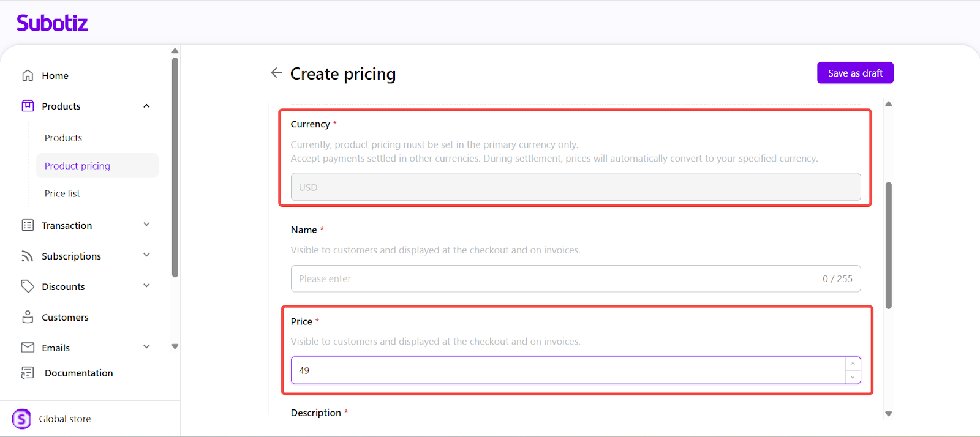Open the Price list submenu item

pyautogui.click(x=62, y=193)
